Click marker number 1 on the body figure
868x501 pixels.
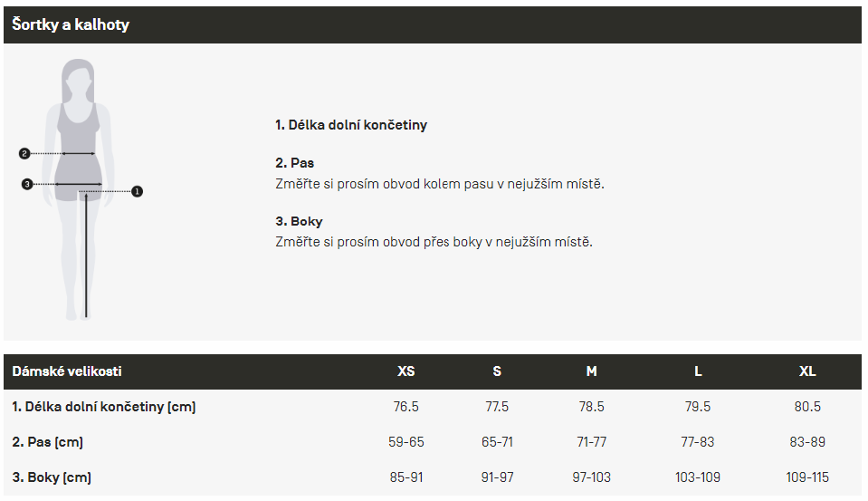[x=138, y=191]
